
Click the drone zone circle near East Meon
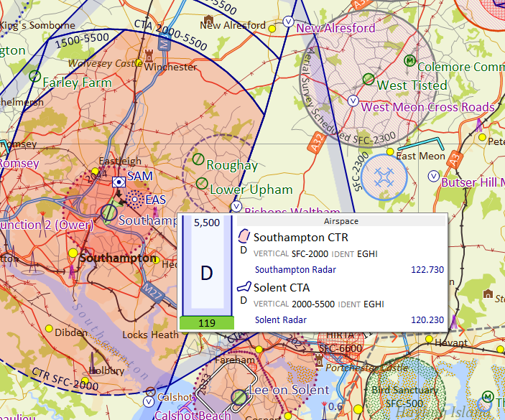pyautogui.click(x=384, y=177)
